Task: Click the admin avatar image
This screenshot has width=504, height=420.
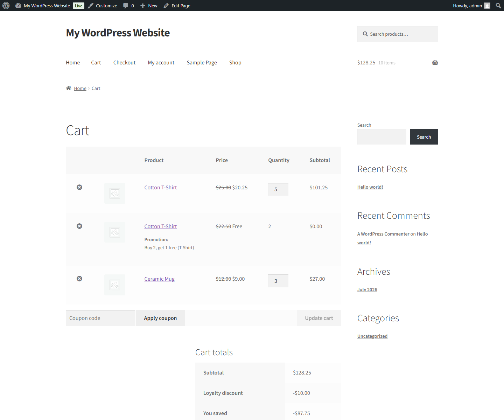Action: [x=487, y=6]
